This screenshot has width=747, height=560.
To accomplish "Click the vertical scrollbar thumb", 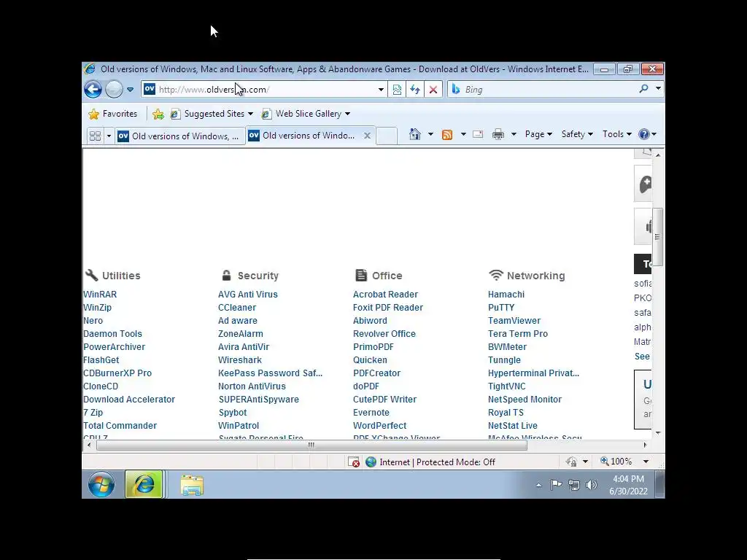I will point(657,237).
